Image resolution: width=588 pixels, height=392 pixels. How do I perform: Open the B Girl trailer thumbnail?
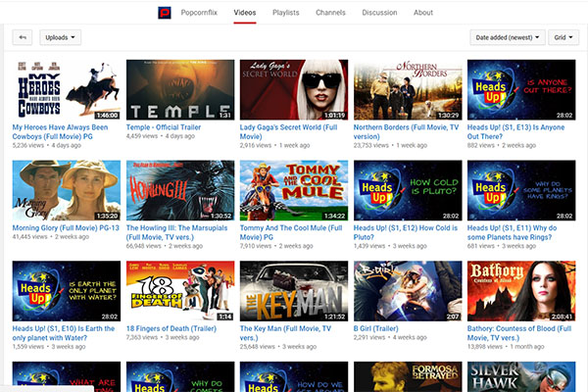click(408, 291)
